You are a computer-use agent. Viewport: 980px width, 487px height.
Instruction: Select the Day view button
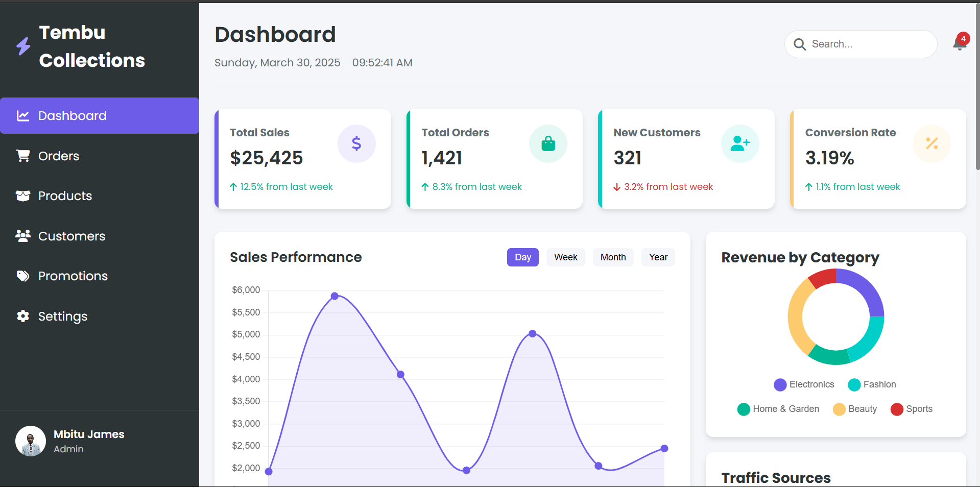tap(522, 257)
